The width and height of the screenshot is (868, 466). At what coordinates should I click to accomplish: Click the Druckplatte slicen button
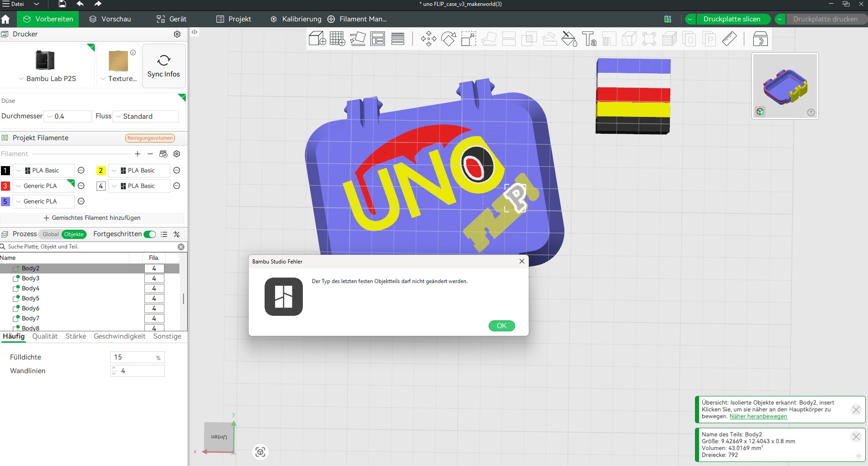pyautogui.click(x=732, y=19)
